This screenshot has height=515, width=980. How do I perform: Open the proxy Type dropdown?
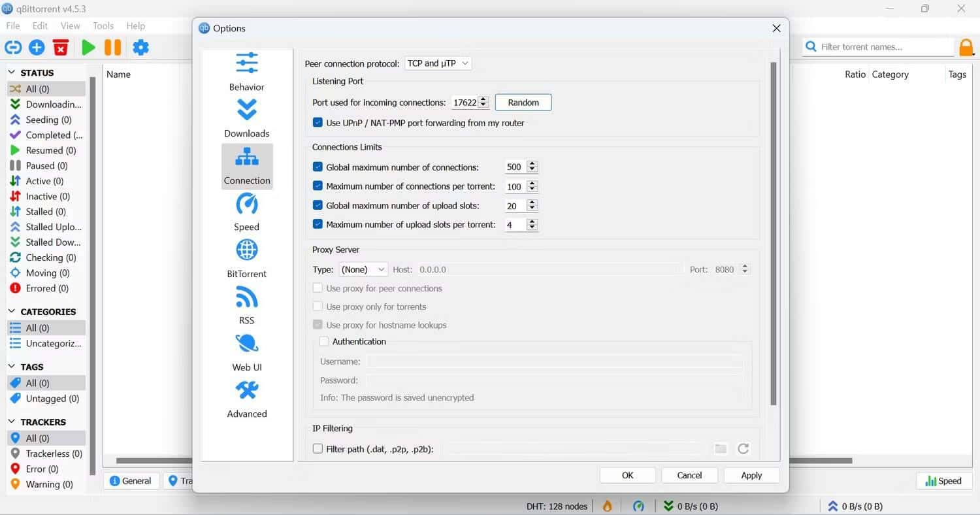363,269
